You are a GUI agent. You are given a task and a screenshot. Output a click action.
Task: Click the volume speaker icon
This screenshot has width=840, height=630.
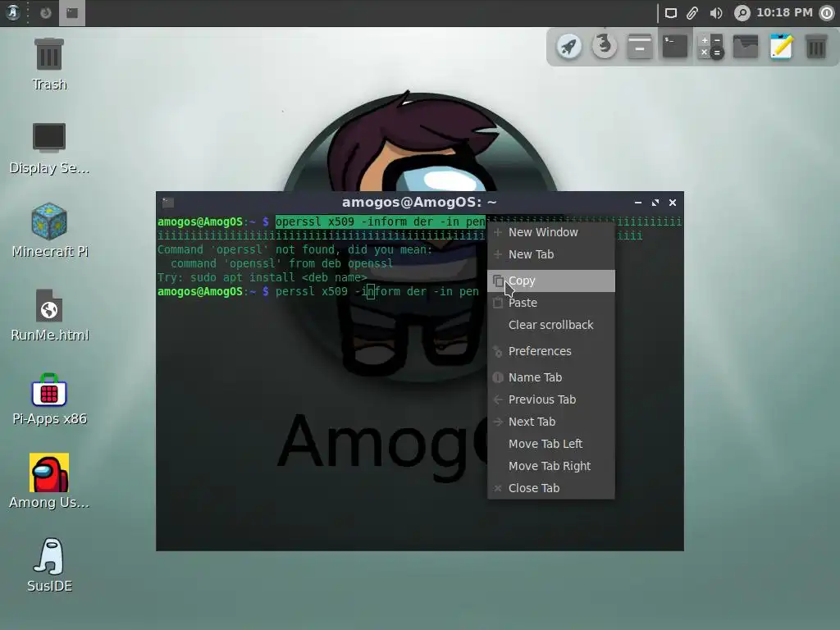[715, 13]
